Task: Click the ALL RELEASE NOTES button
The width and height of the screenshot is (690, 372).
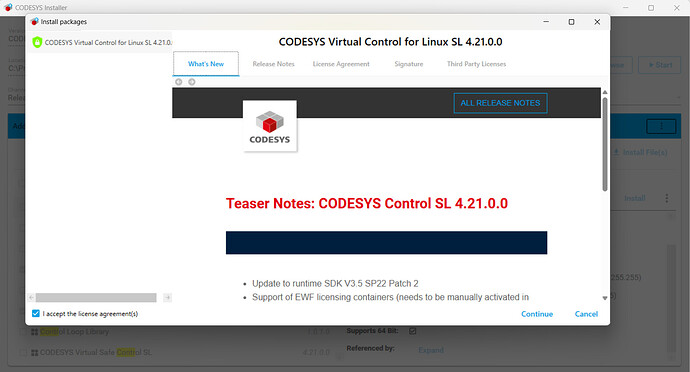Action: [500, 103]
